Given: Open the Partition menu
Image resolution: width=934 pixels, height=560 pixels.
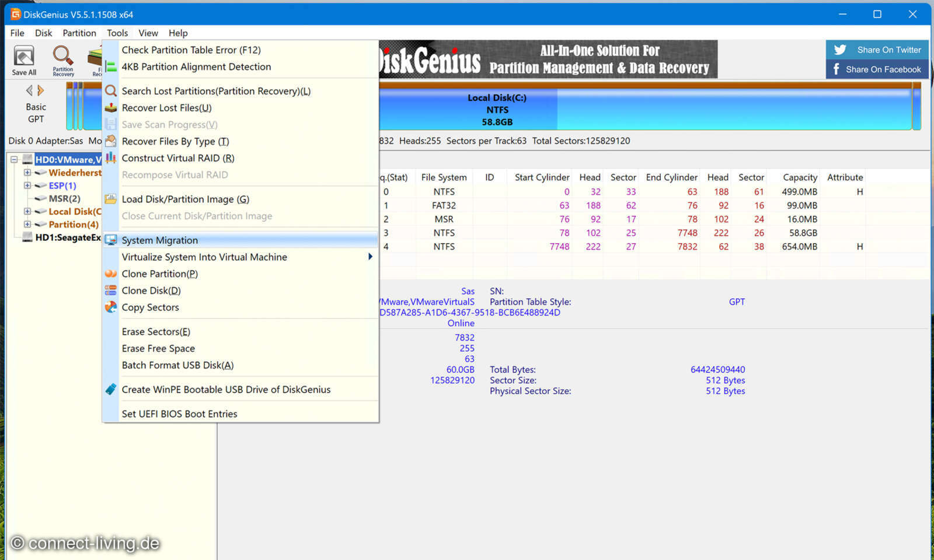Looking at the screenshot, I should pos(79,33).
